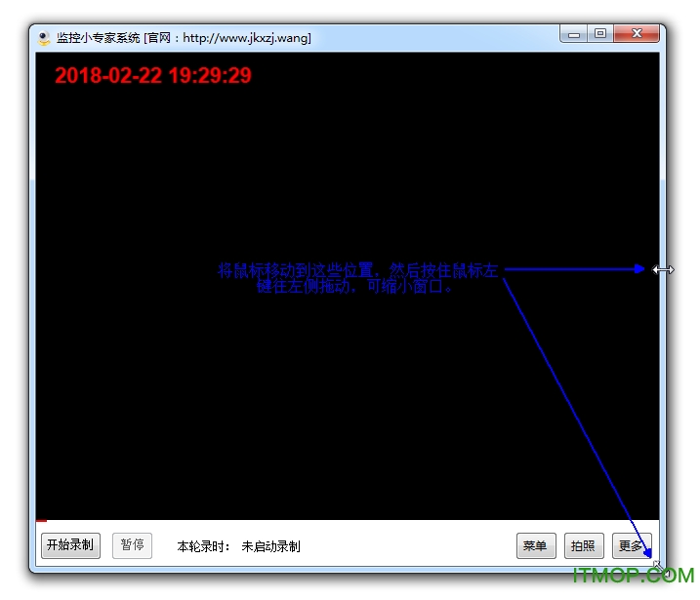Minimize the 监控小专家系统 window

tap(574, 34)
